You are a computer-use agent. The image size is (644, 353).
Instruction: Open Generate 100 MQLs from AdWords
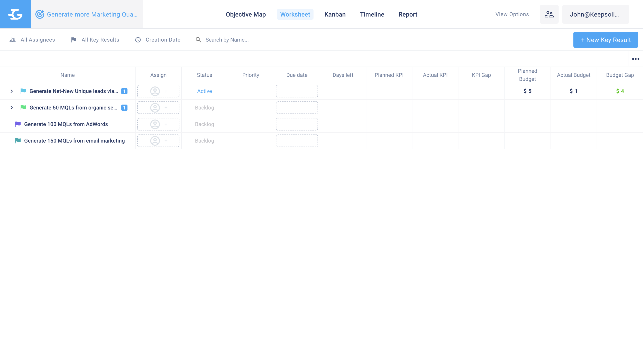pyautogui.click(x=66, y=124)
